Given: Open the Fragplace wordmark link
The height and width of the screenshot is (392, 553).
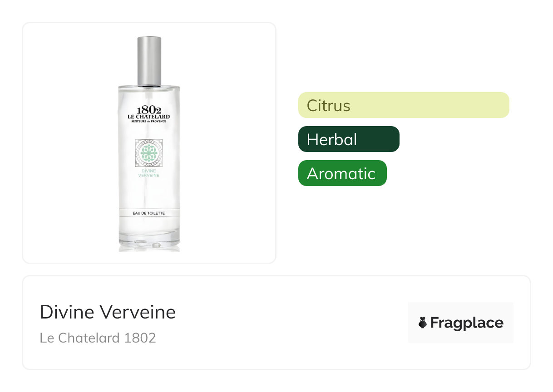Looking at the screenshot, I should pos(467,323).
